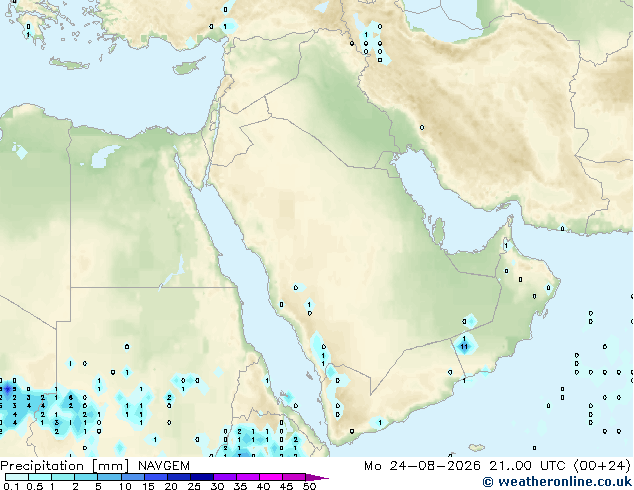Click the 'Precipitation [mm]' title text
Image resolution: width=634 pixels, height=490 pixels.
(x=65, y=466)
